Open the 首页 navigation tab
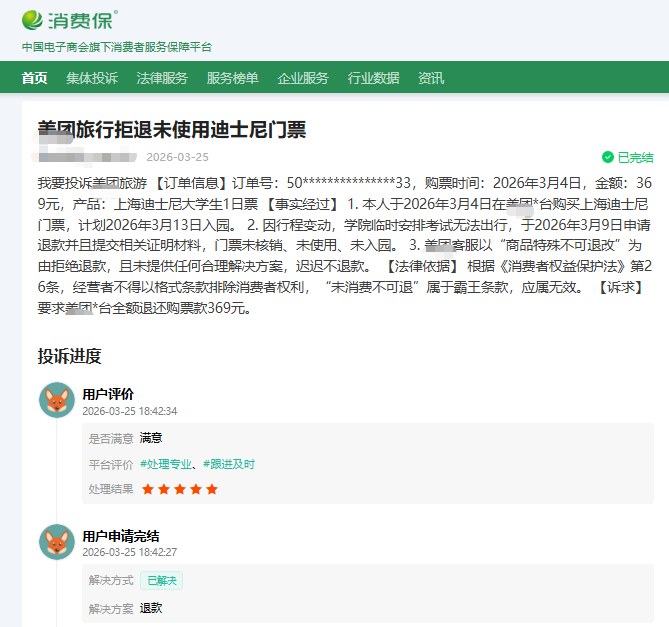 coord(34,78)
